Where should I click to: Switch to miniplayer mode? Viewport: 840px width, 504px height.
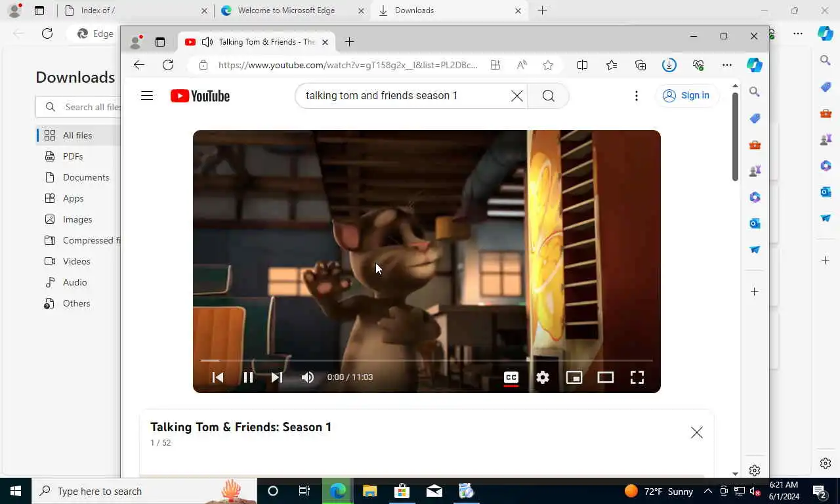(574, 377)
